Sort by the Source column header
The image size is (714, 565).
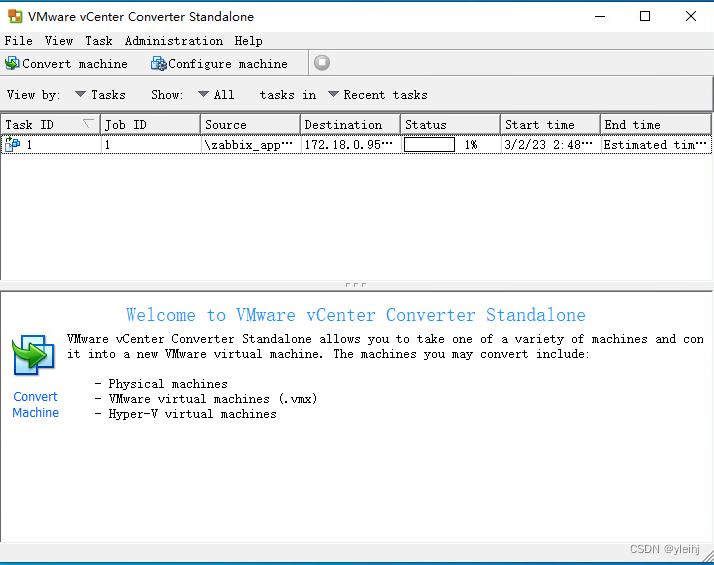point(250,125)
